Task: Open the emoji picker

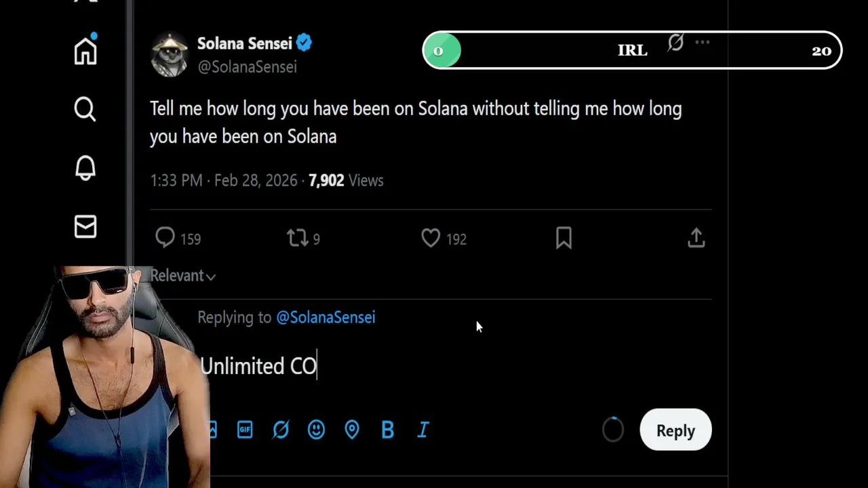Action: click(316, 430)
